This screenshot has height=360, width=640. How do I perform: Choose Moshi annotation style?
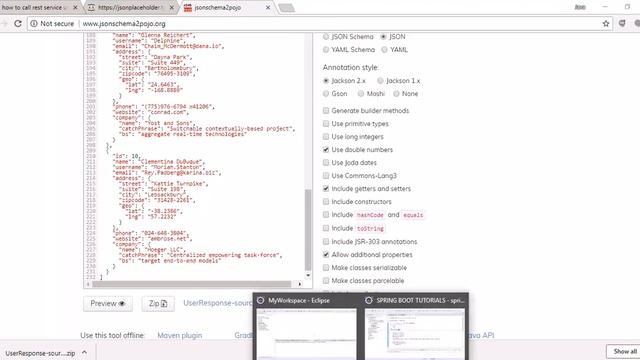point(361,94)
